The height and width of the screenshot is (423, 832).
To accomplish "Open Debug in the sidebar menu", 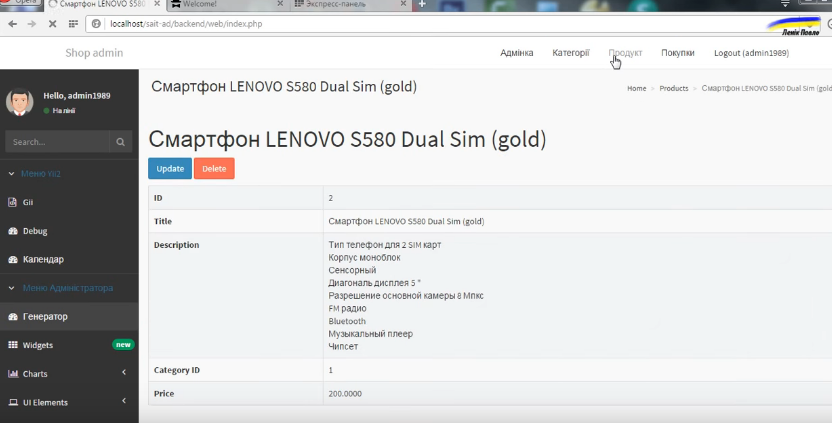I will pyautogui.click(x=35, y=231).
